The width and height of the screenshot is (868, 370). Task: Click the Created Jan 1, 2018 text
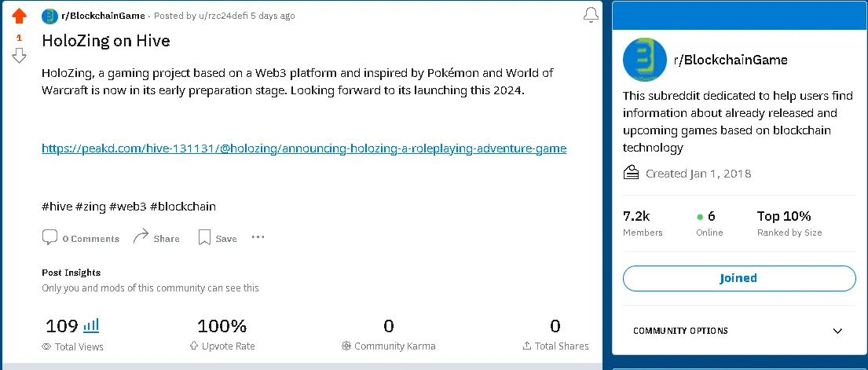698,174
